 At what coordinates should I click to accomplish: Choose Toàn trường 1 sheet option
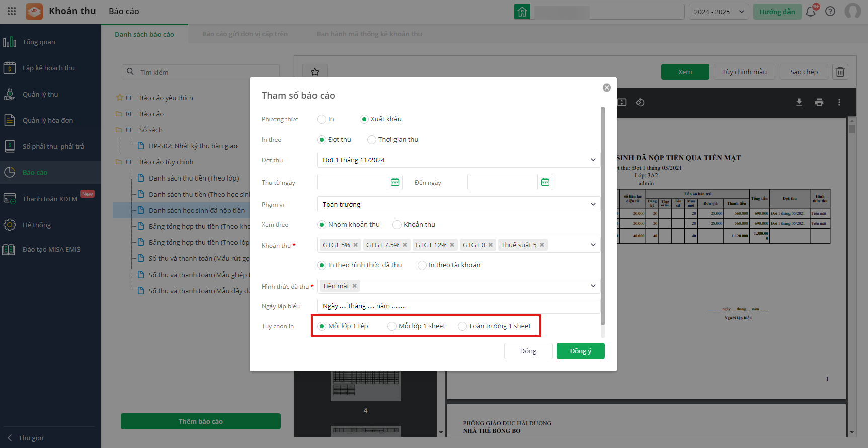tap(462, 326)
